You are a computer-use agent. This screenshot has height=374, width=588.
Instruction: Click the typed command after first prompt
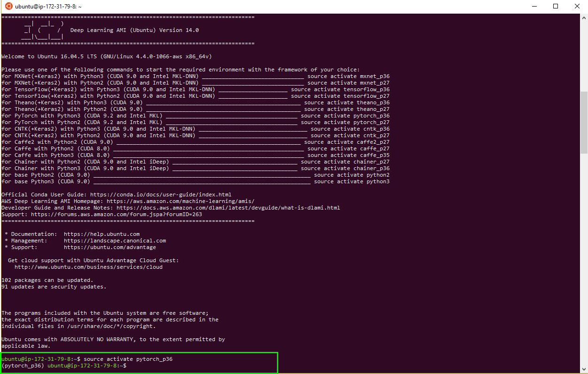click(128, 359)
